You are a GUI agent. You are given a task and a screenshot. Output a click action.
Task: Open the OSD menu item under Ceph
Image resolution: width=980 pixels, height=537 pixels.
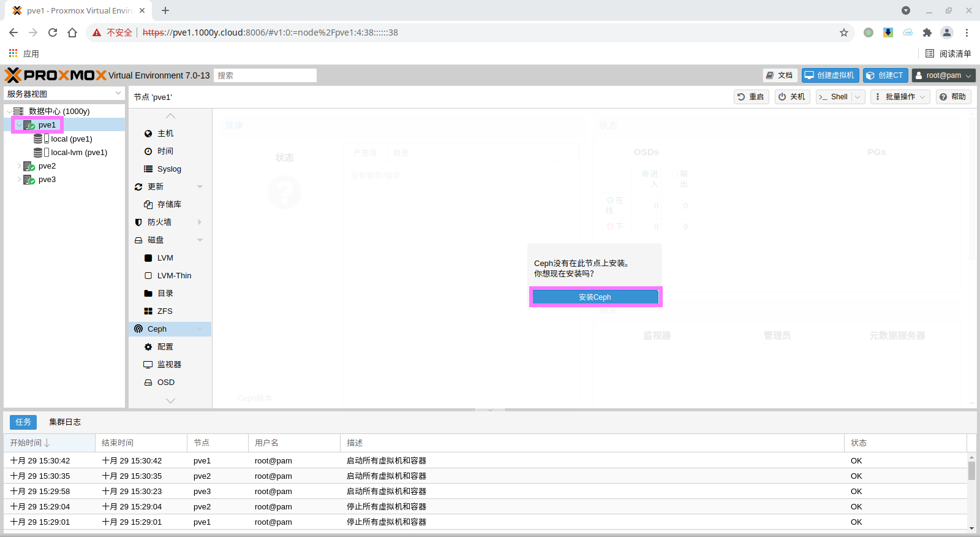tap(165, 383)
